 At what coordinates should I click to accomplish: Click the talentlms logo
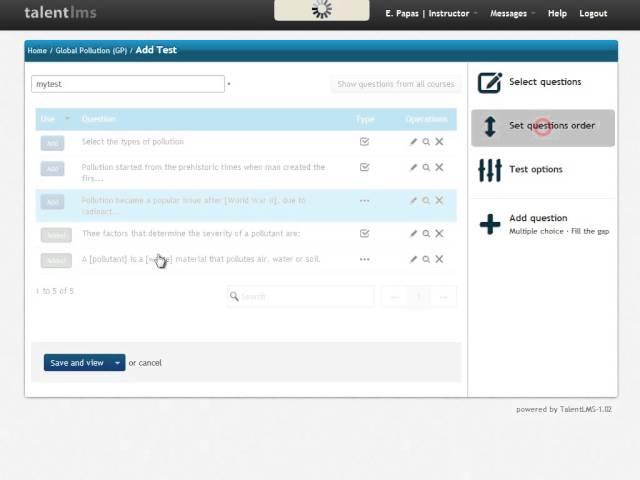point(60,13)
